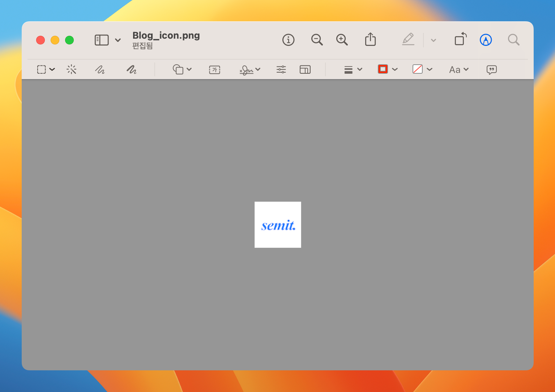Expand the Signature dropdown arrow
The height and width of the screenshot is (392, 555).
click(258, 69)
